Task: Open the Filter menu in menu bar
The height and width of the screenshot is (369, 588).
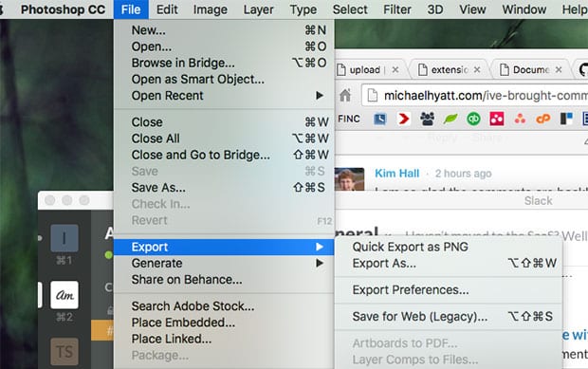Action: coord(397,9)
